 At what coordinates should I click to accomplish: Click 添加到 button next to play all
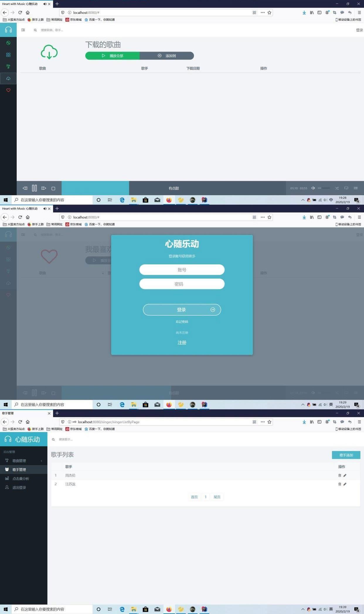coord(167,56)
